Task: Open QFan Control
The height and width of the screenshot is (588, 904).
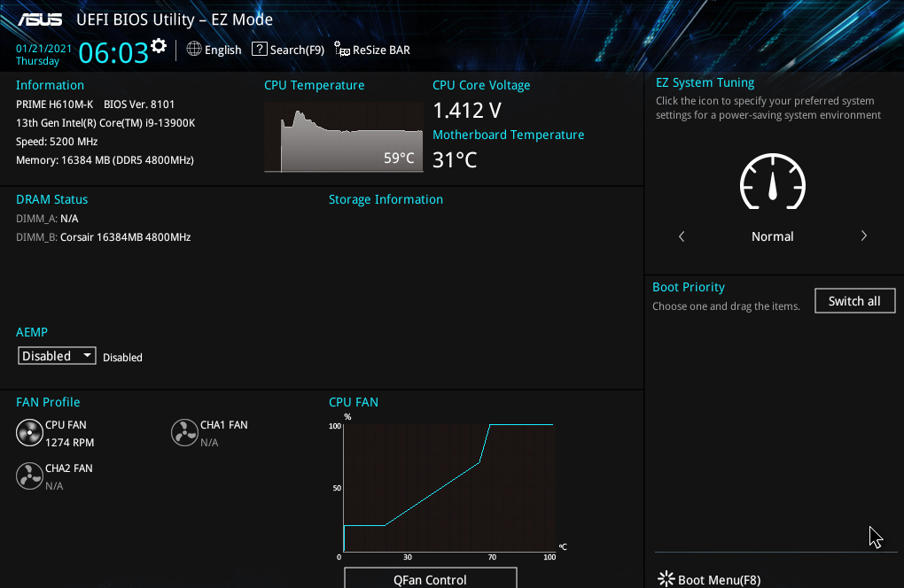Action: (x=430, y=578)
